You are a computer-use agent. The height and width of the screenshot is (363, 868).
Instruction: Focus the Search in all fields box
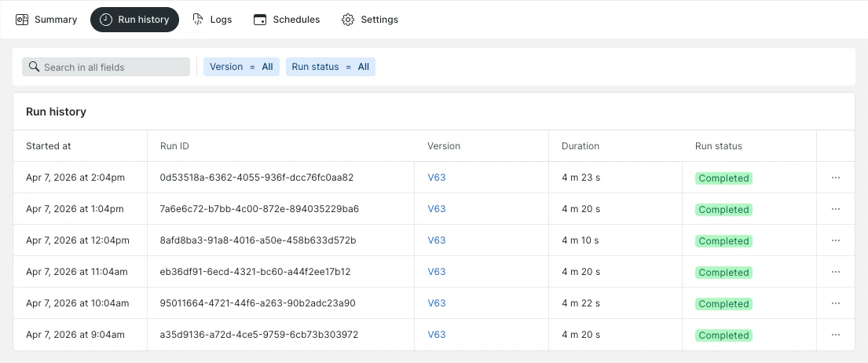click(x=106, y=67)
